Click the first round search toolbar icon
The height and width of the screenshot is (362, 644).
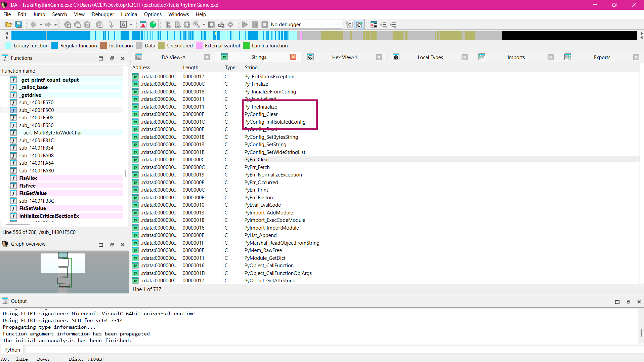(x=68, y=25)
